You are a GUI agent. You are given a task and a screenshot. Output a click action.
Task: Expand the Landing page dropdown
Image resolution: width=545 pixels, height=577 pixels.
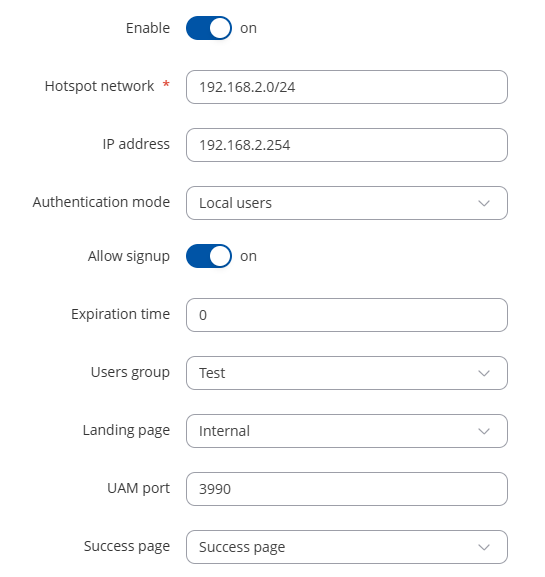pos(347,431)
